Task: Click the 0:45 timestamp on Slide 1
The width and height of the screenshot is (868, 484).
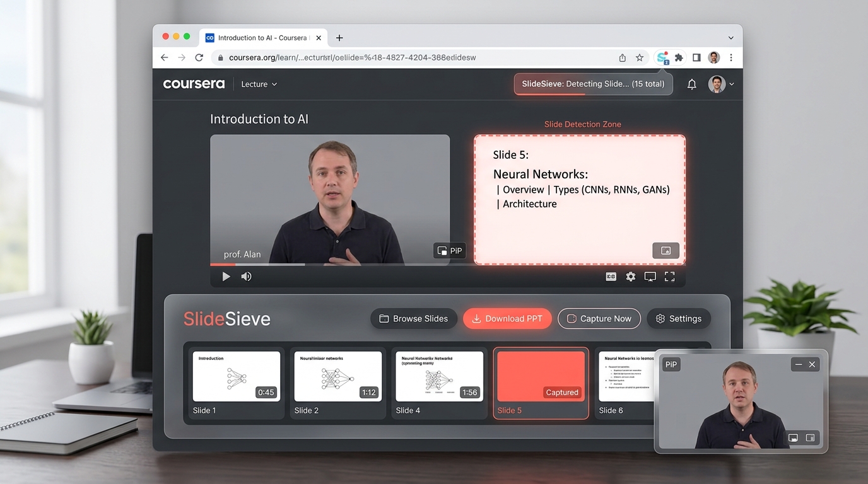Action: (x=266, y=392)
